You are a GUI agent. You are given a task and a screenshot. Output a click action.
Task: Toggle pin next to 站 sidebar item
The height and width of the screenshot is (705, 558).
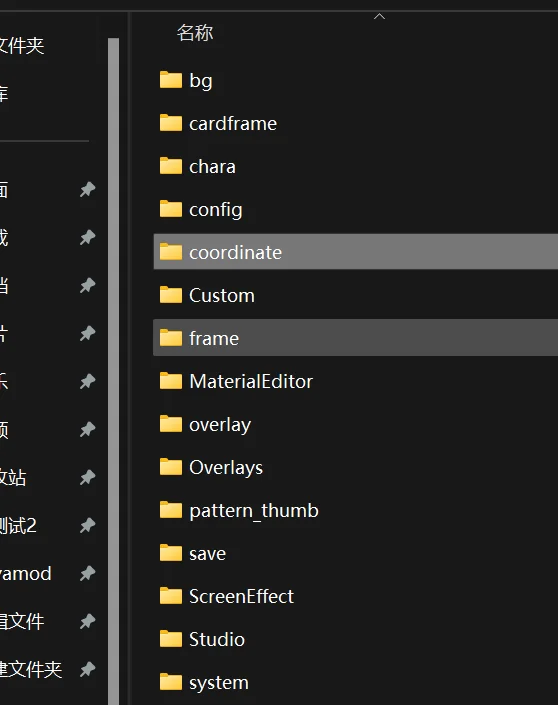pos(88,477)
